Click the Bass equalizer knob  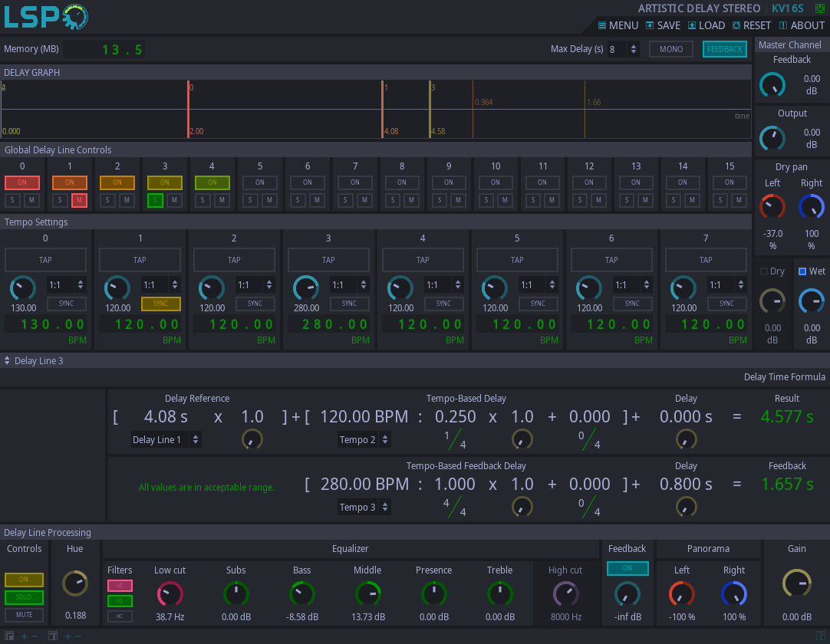click(302, 594)
